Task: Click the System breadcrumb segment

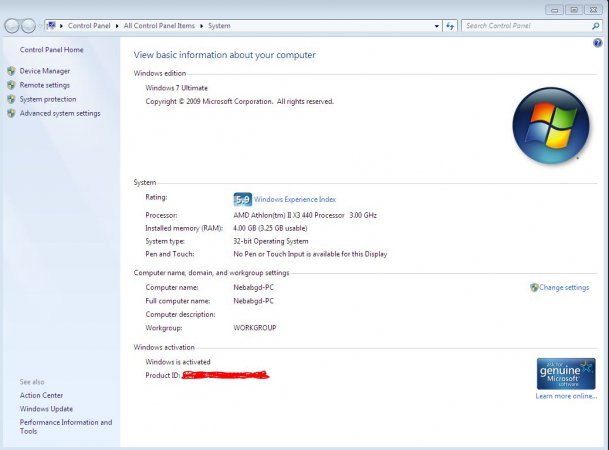Action: point(219,26)
